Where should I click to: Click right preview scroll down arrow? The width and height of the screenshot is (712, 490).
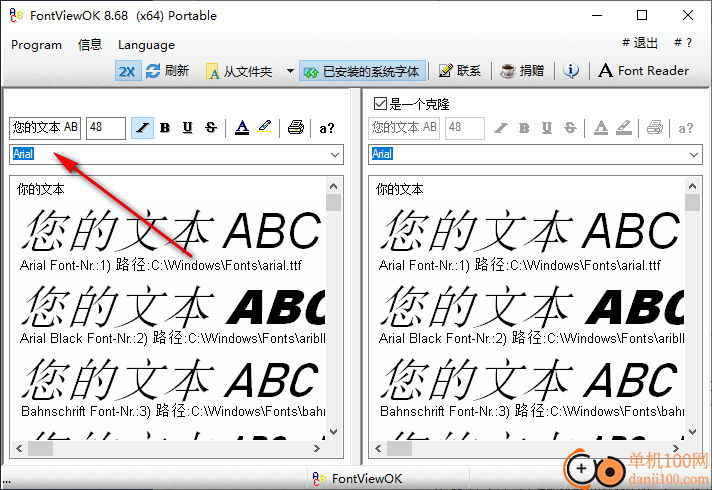[x=692, y=431]
